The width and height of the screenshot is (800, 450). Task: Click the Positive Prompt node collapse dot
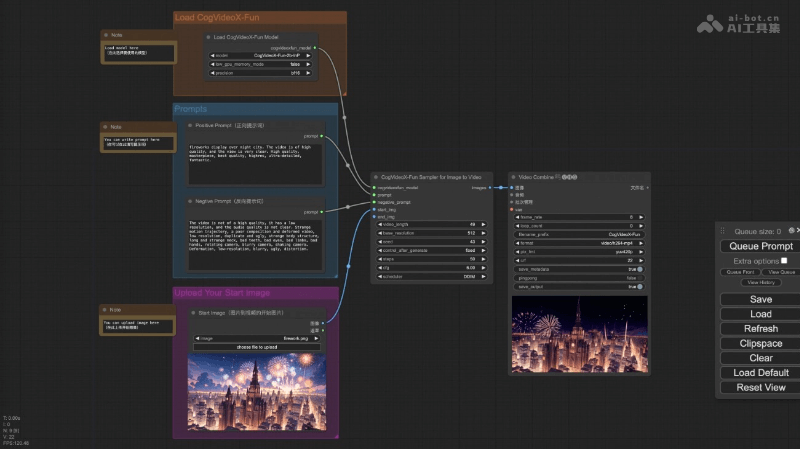(x=190, y=125)
